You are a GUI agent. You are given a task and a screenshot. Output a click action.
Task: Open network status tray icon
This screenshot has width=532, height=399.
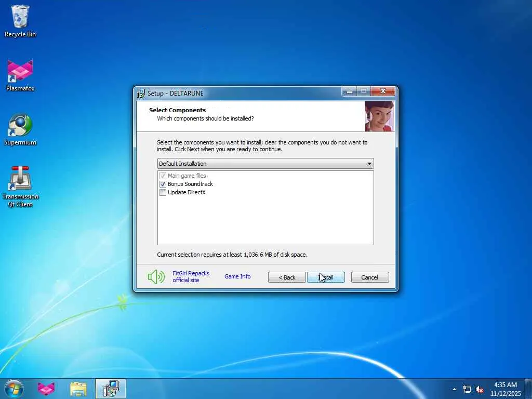tap(467, 389)
